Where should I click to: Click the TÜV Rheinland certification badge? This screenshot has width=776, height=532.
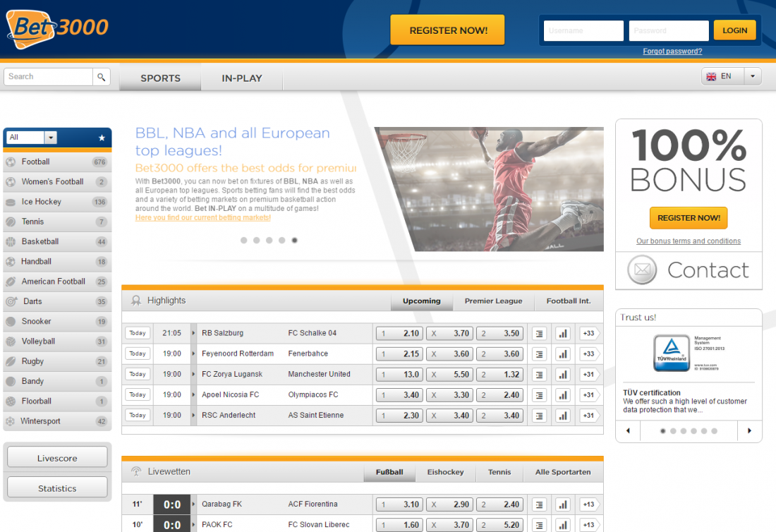672,353
